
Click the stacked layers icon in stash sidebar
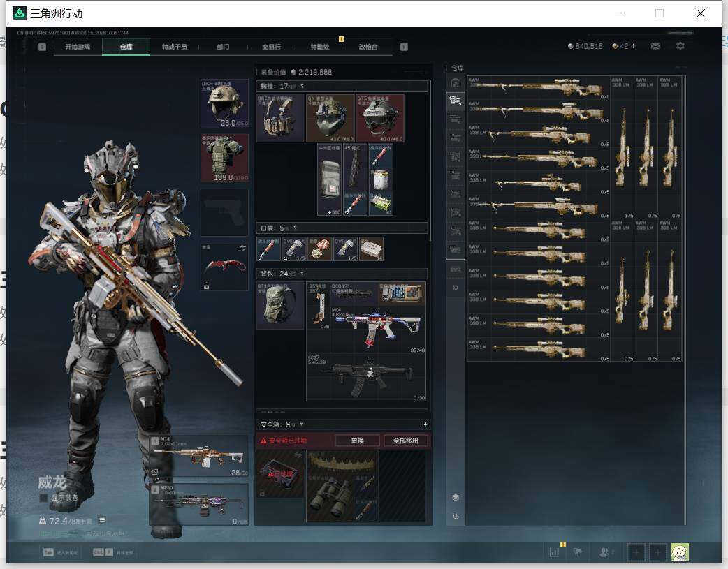coord(456,497)
